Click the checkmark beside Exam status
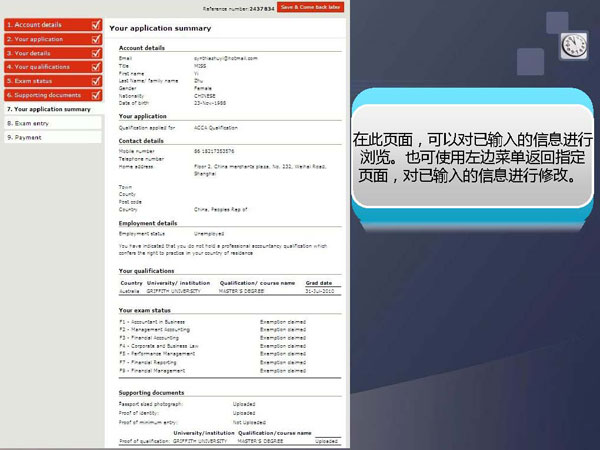 pos(96,80)
